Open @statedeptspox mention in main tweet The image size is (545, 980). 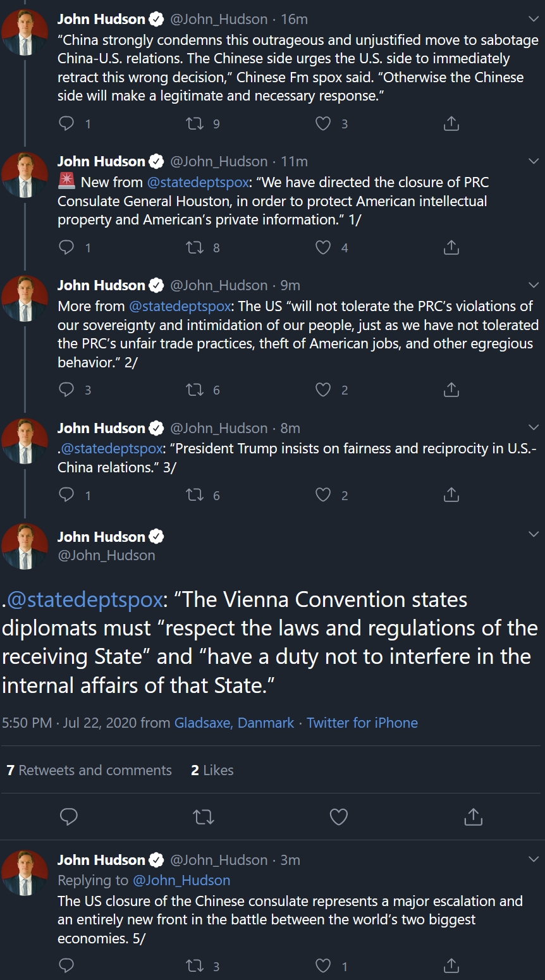point(85,599)
